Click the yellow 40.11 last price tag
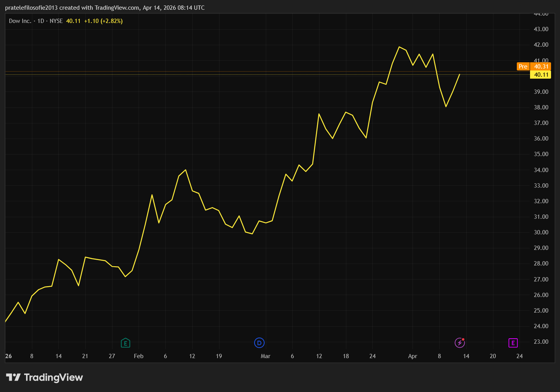This screenshot has width=560, height=392. point(541,75)
